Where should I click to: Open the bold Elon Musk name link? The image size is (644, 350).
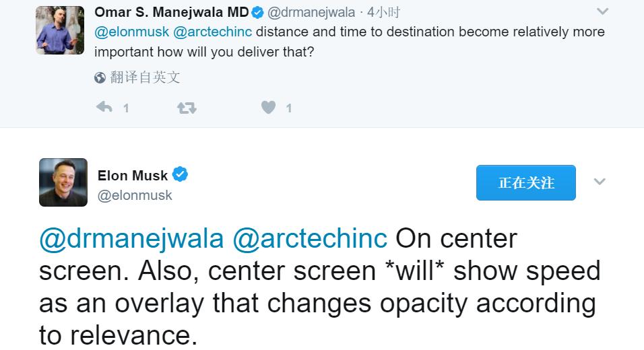(133, 176)
